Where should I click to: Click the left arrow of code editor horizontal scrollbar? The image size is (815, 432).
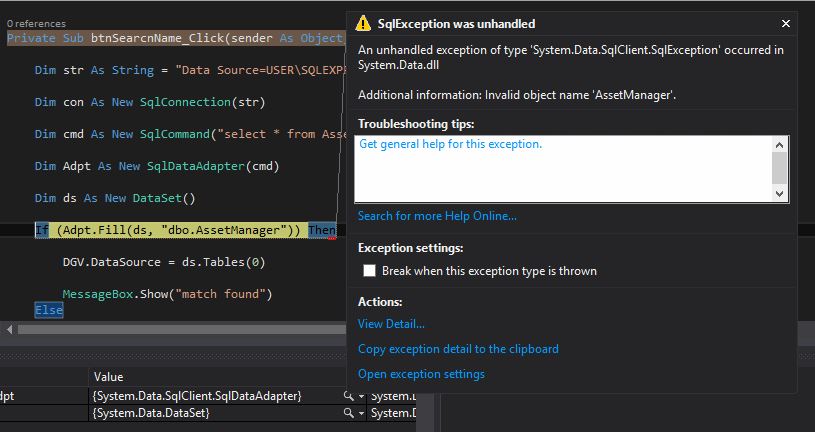click(10, 329)
